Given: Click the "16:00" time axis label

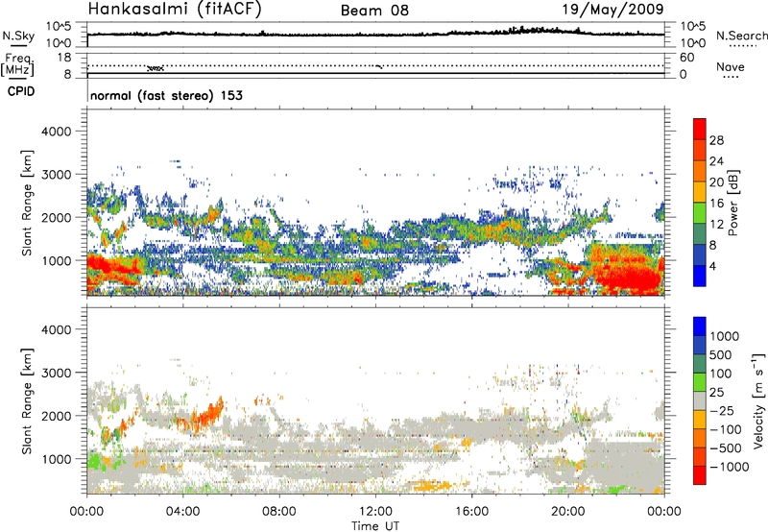Looking at the screenshot, I should 471,512.
